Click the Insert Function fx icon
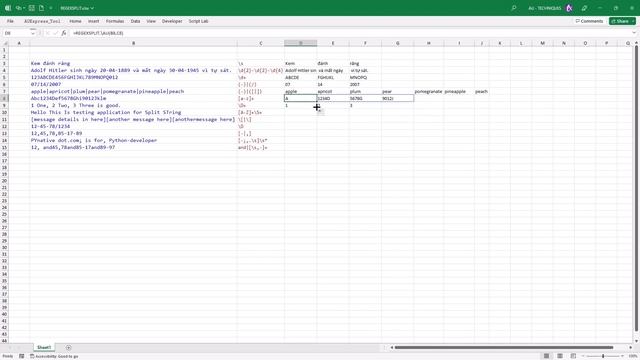The width and height of the screenshot is (640, 360). point(64,33)
